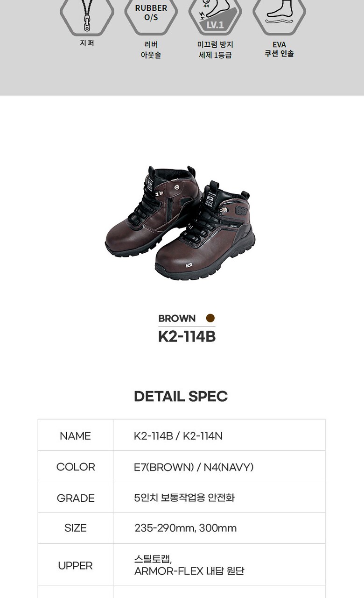Click the brown color swatch dot
The width and height of the screenshot is (364, 598).
(210, 318)
